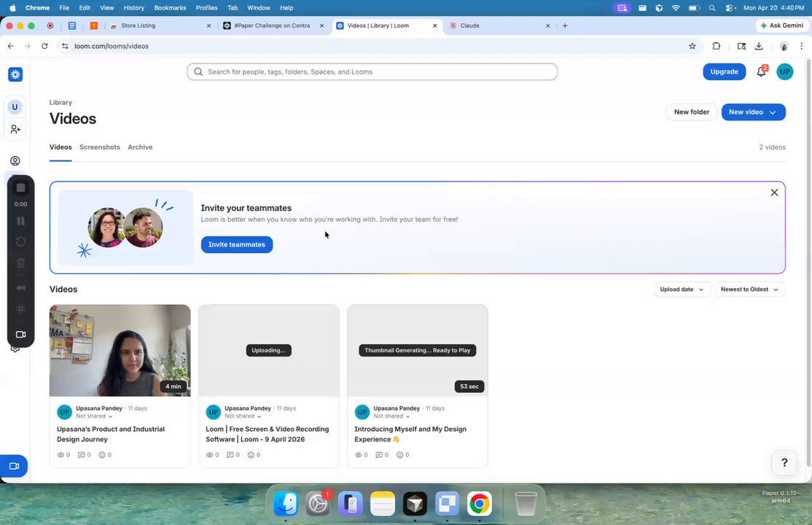Expand Not shared on Introducing Myself video
This screenshot has width=812, height=525.
tap(391, 416)
